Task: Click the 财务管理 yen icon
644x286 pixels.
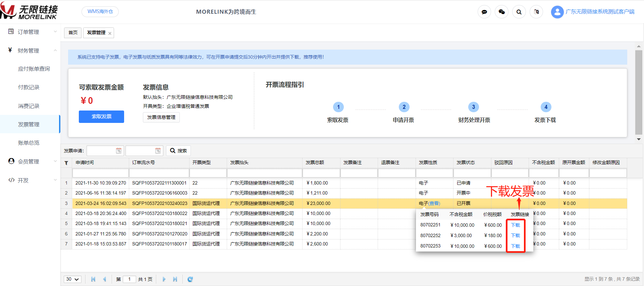Action: [10, 50]
